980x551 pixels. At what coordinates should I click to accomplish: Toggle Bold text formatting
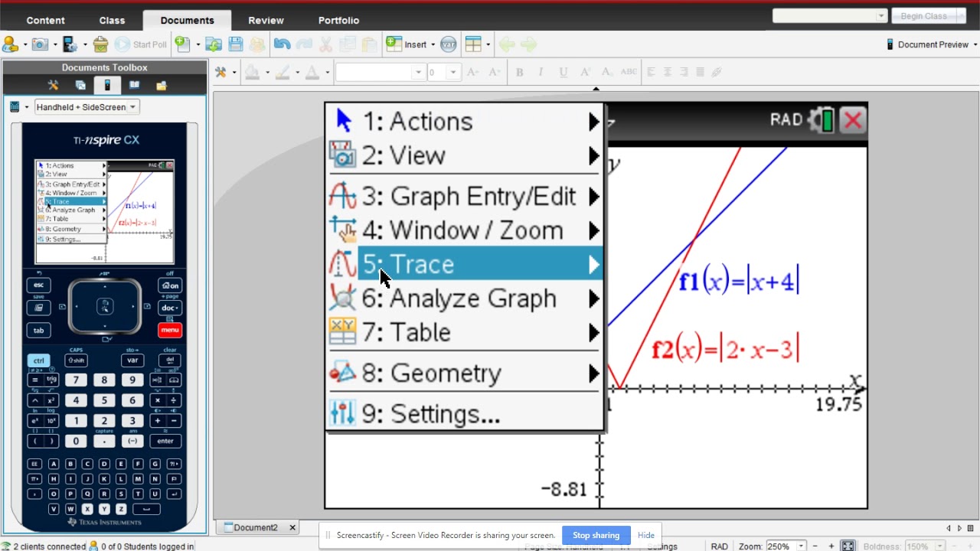(519, 72)
